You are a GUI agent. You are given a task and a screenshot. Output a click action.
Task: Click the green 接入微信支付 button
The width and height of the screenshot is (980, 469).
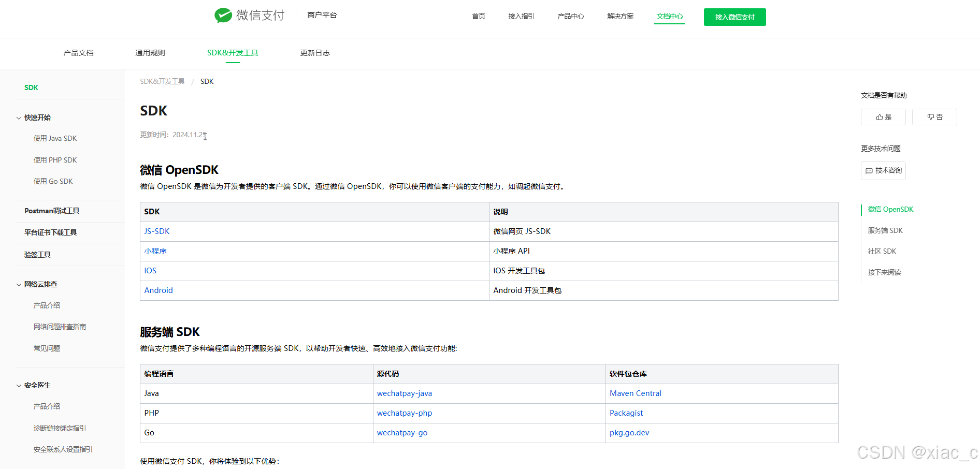click(x=734, y=17)
